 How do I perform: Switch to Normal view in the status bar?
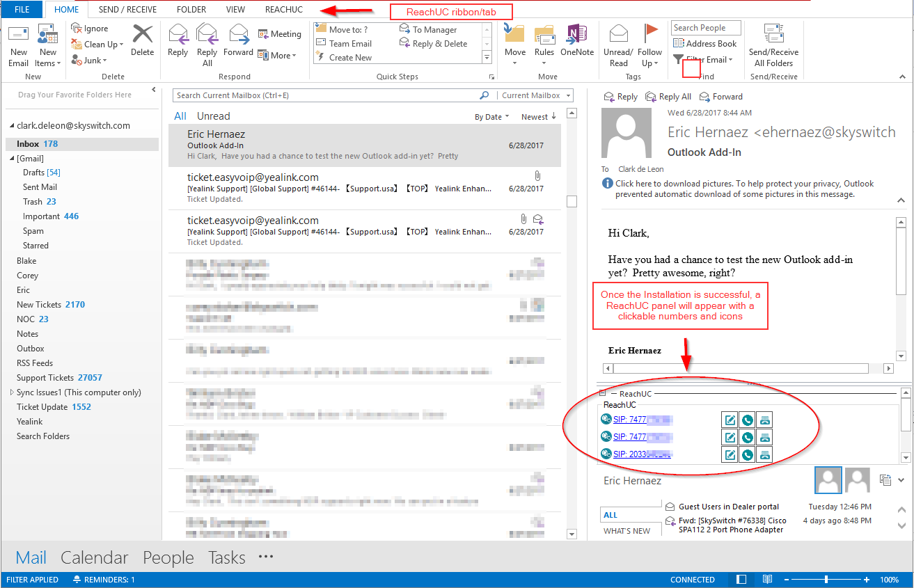coord(742,580)
